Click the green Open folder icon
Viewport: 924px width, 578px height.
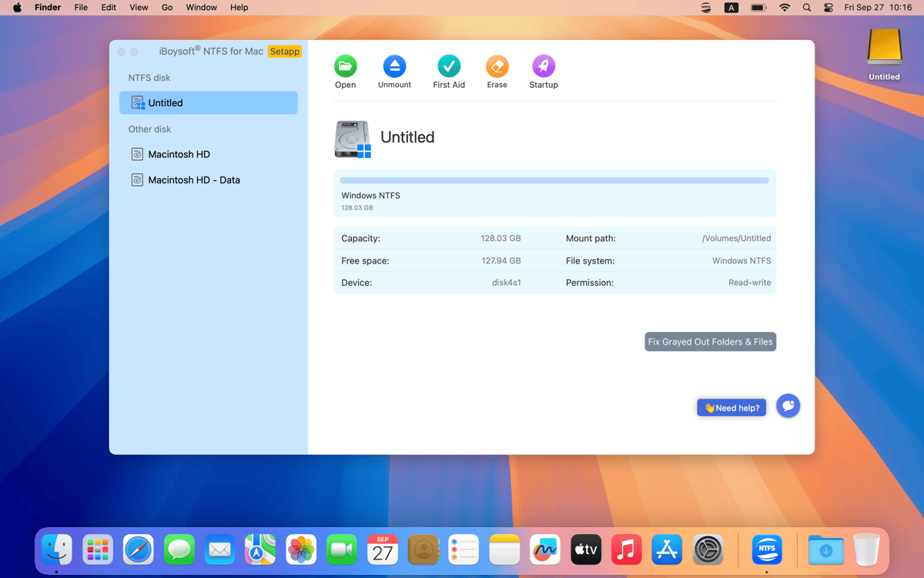coord(345,66)
